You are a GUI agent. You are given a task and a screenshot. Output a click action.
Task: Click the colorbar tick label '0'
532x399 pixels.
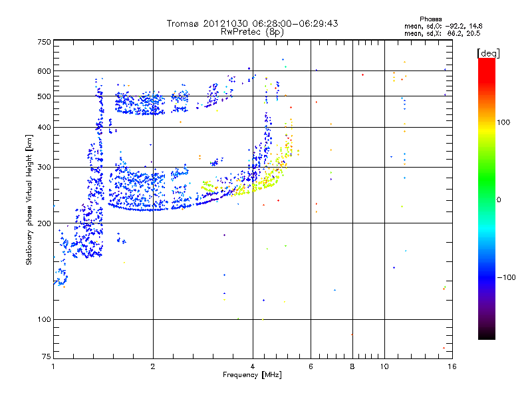[x=498, y=200]
